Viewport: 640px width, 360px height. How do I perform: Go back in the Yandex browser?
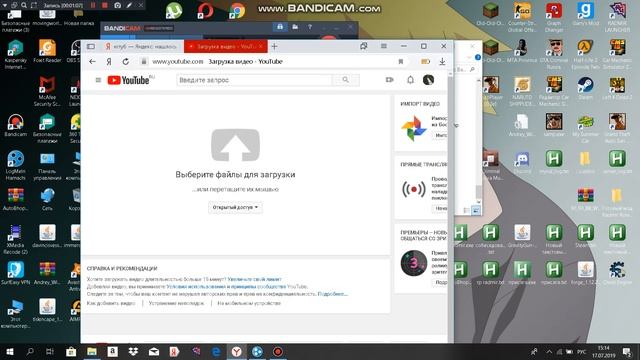92,62
